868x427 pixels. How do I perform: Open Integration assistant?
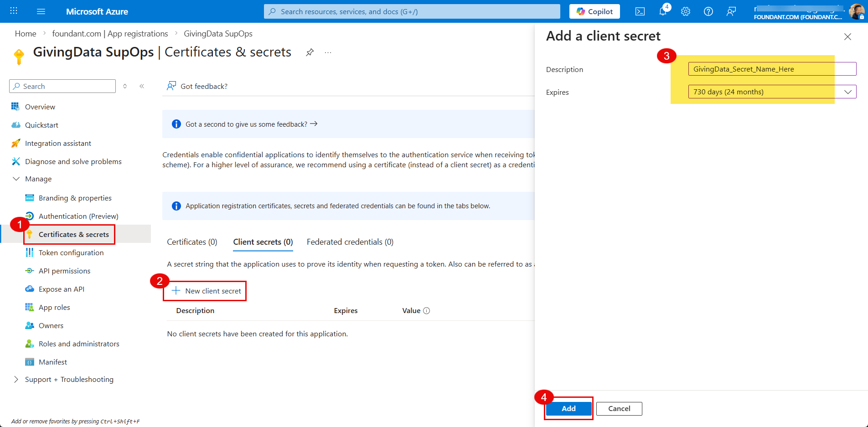click(58, 143)
